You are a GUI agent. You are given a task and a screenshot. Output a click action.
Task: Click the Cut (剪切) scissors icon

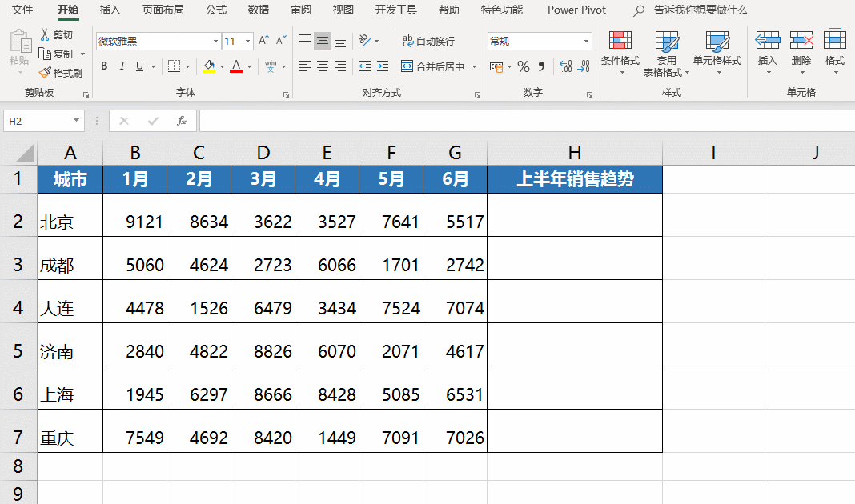click(45, 35)
